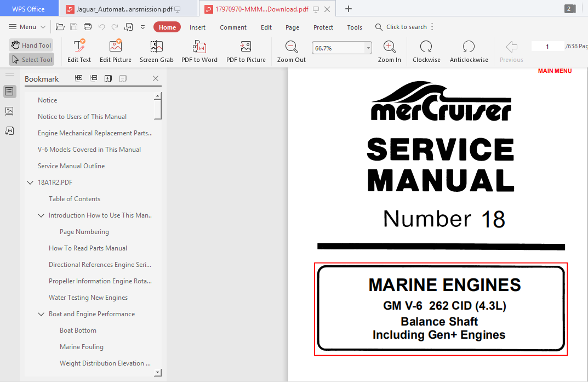Start a Screen Grab
The image size is (588, 382).
[x=156, y=51]
